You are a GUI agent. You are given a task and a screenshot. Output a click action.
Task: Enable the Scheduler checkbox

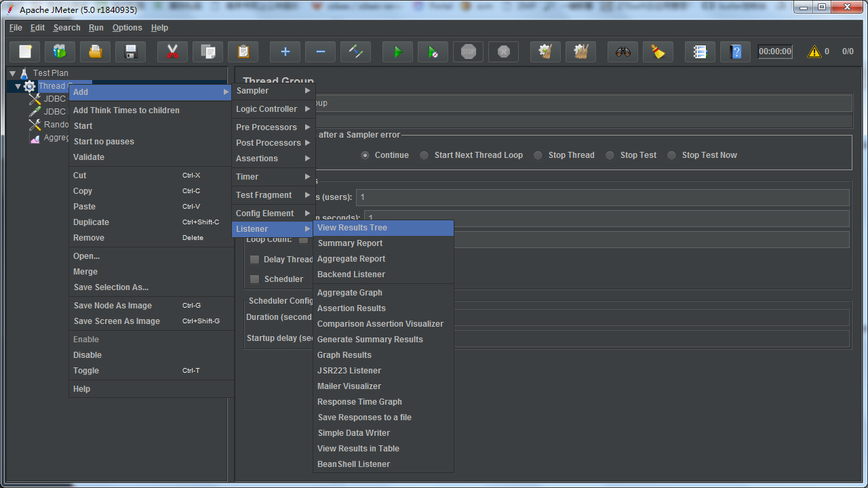pyautogui.click(x=254, y=279)
